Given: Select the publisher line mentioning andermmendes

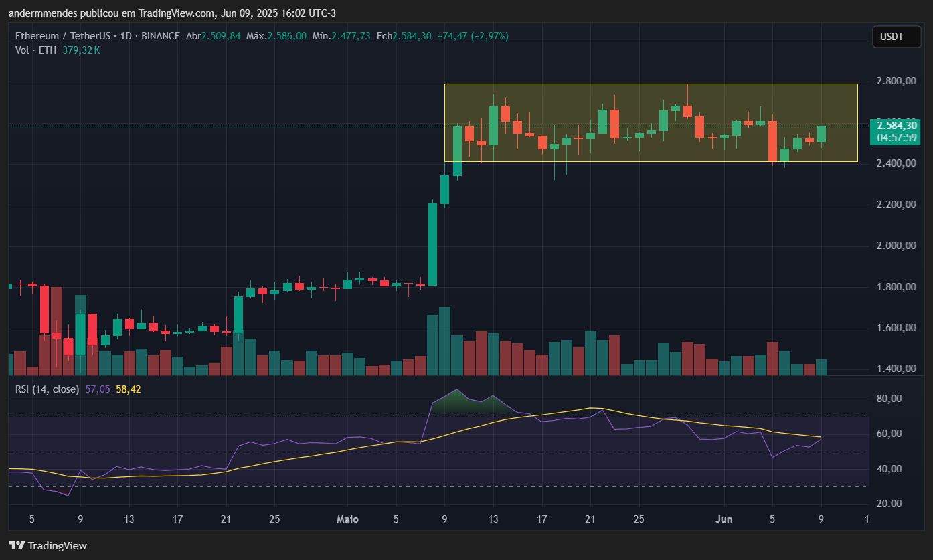Looking at the screenshot, I should tap(173, 13).
